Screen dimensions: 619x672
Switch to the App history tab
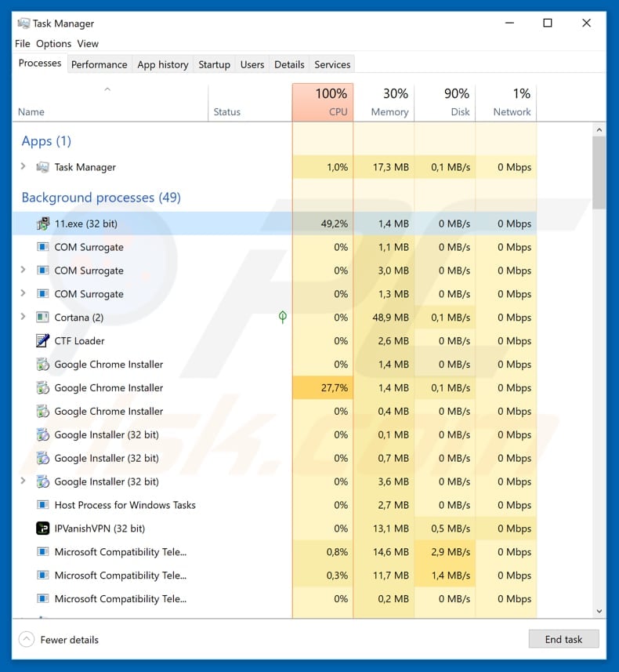(163, 65)
